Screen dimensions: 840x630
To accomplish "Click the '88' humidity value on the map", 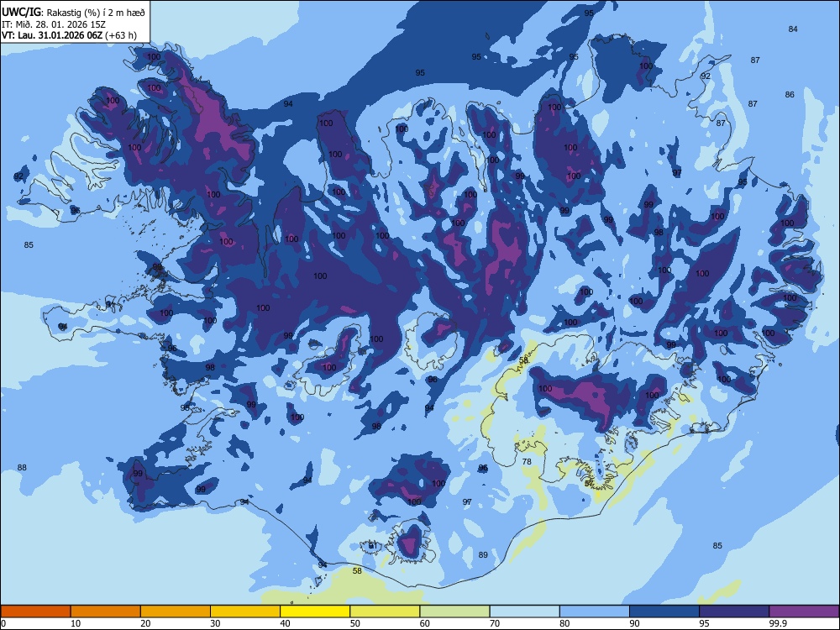I will (22, 467).
